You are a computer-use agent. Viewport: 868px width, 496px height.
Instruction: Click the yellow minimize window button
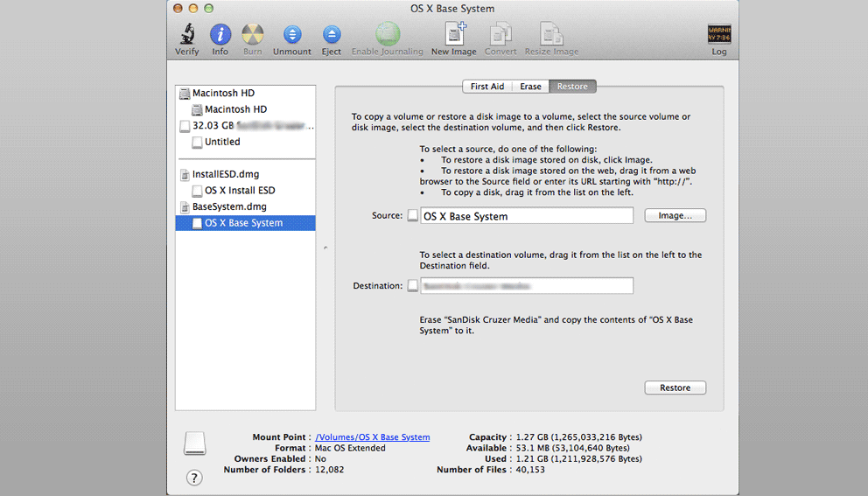point(193,8)
